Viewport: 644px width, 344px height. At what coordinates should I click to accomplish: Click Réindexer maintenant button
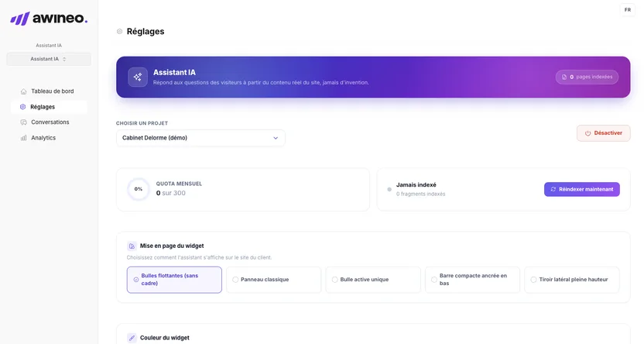pos(582,190)
